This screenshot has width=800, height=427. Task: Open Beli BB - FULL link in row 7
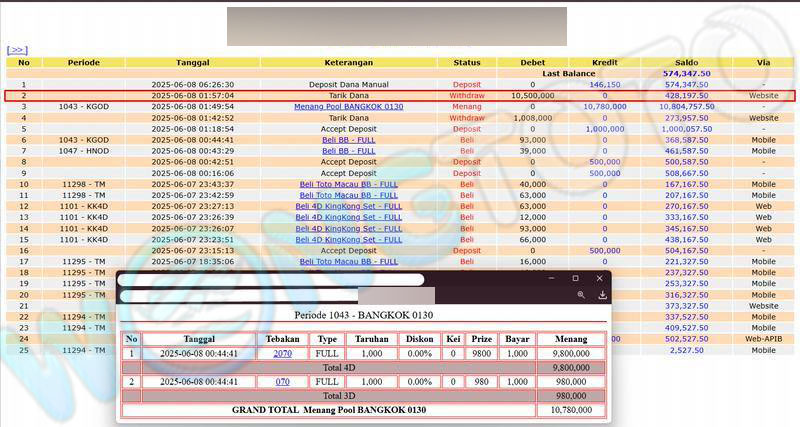point(348,151)
